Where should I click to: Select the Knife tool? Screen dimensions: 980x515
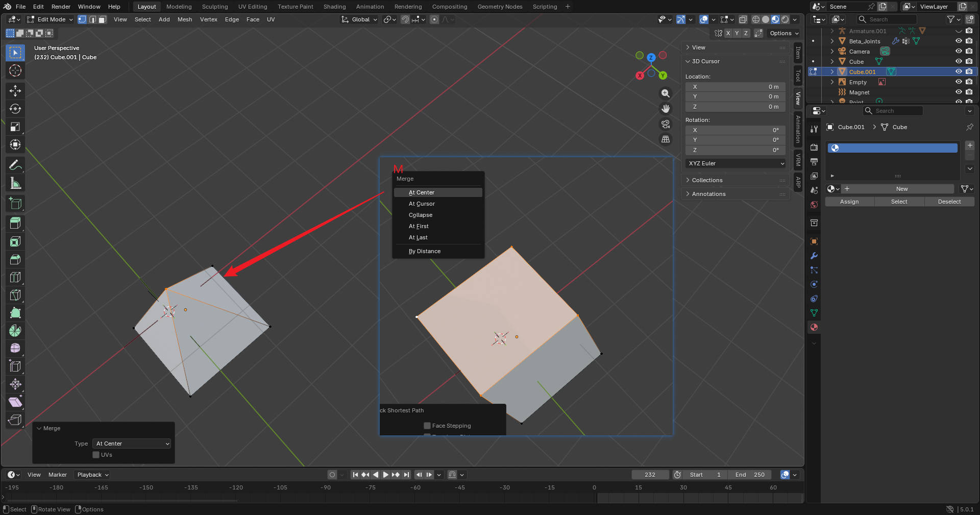tap(15, 295)
